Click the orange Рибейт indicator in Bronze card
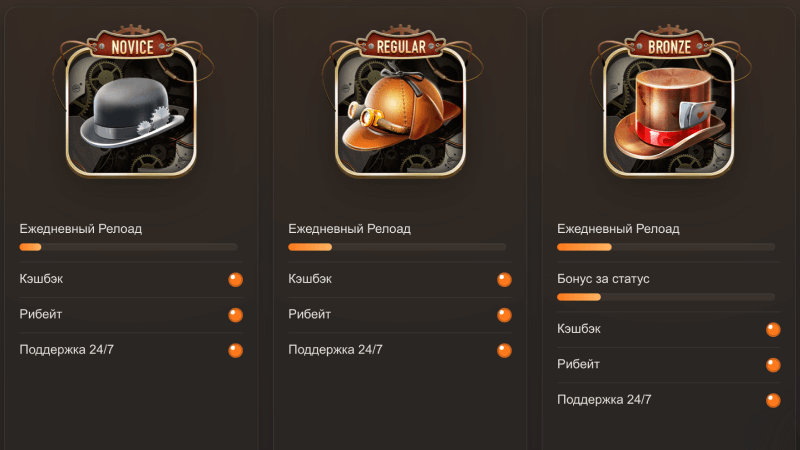Viewport: 800px width, 450px height. tap(773, 365)
